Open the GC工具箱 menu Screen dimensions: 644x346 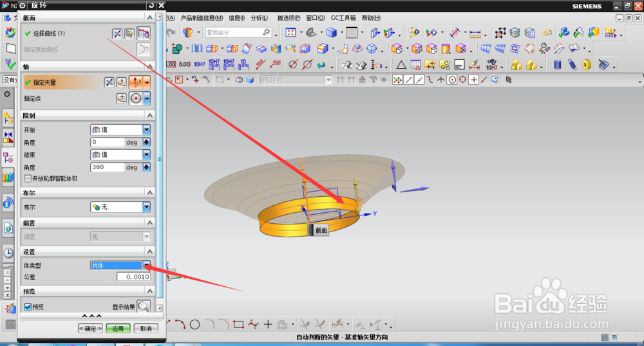[343, 17]
